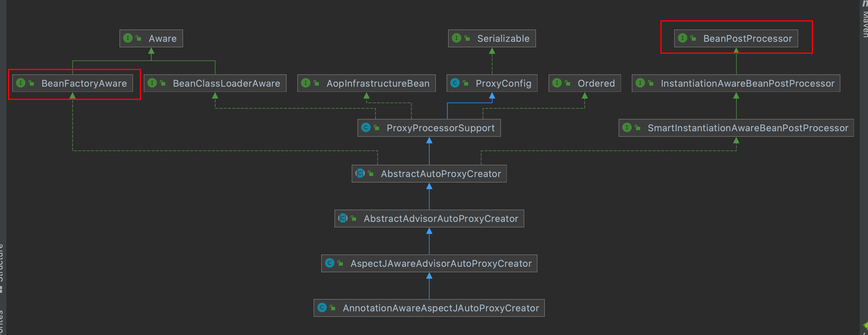Select the Ordered interface node
The image size is (868, 335).
(585, 83)
